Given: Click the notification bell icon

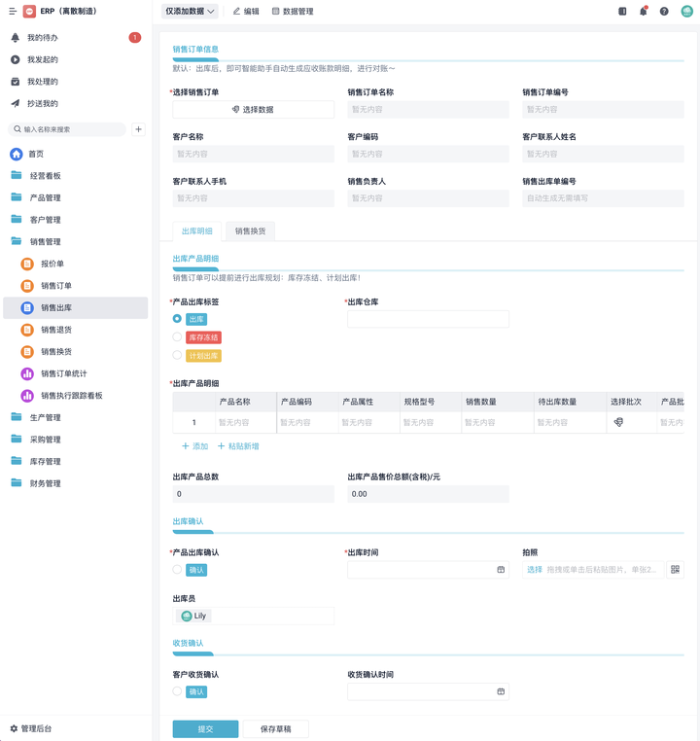Looking at the screenshot, I should (x=643, y=12).
